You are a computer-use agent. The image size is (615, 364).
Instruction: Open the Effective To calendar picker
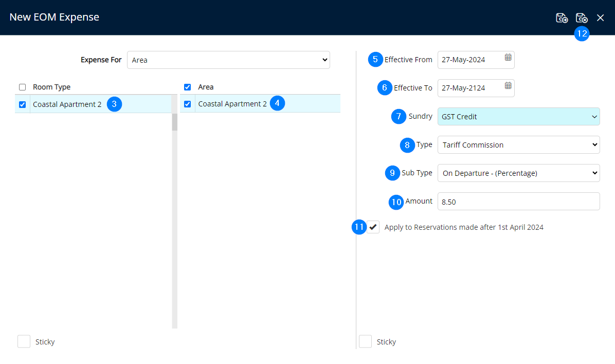[508, 86]
